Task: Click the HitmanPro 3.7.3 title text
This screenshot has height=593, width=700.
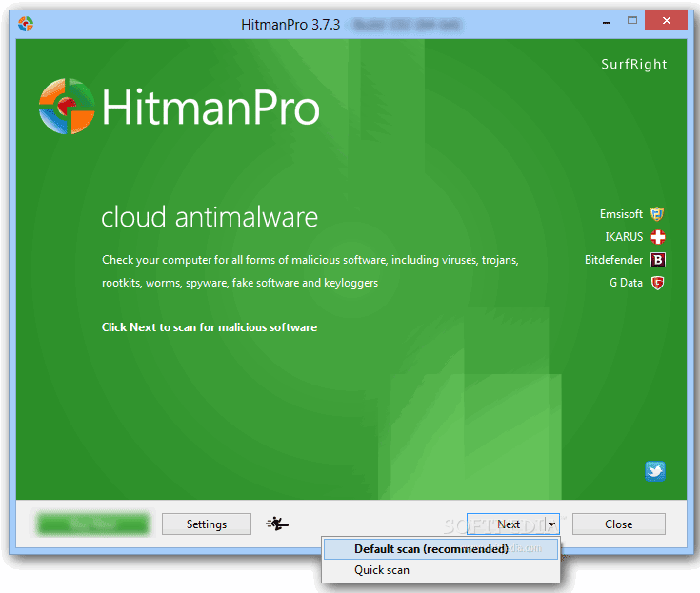Action: [x=290, y=24]
